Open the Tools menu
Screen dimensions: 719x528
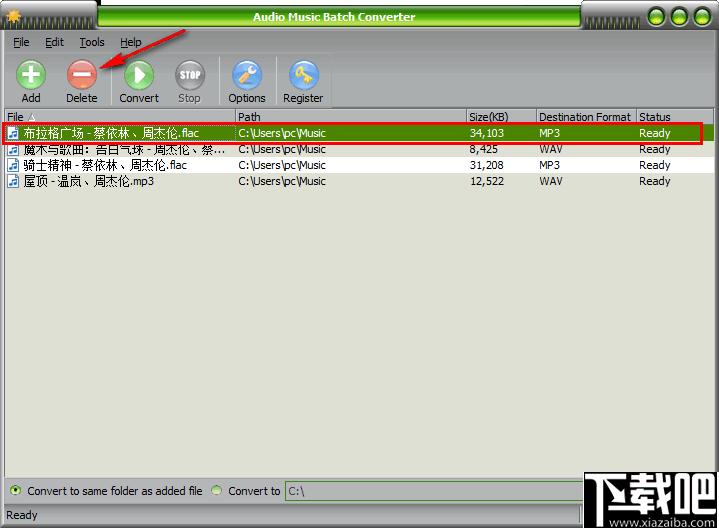(x=92, y=42)
